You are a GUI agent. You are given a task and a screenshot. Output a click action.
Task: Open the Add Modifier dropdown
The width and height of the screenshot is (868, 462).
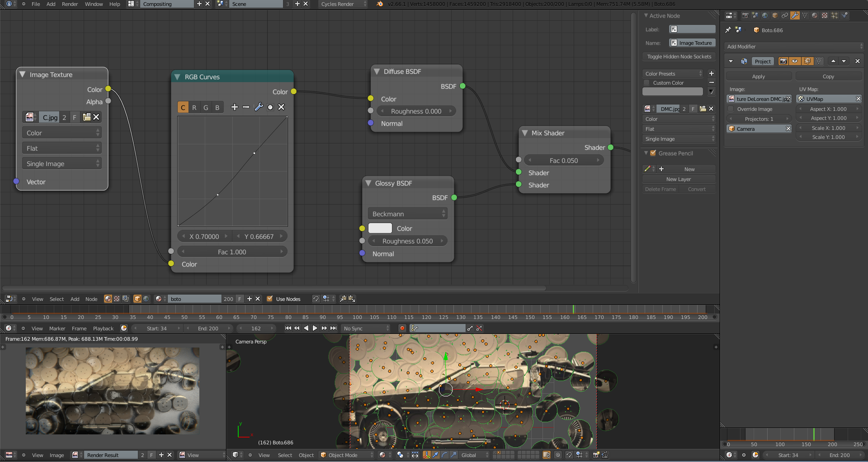[794, 47]
